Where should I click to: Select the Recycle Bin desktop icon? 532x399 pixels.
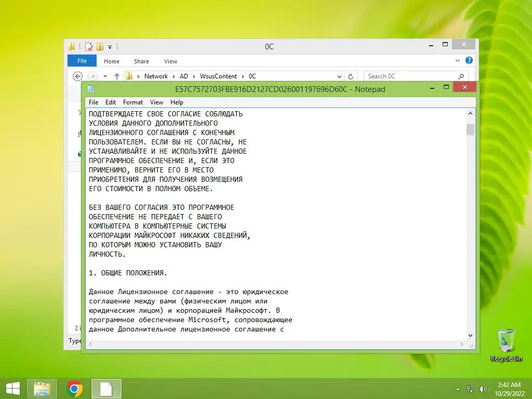(506, 345)
